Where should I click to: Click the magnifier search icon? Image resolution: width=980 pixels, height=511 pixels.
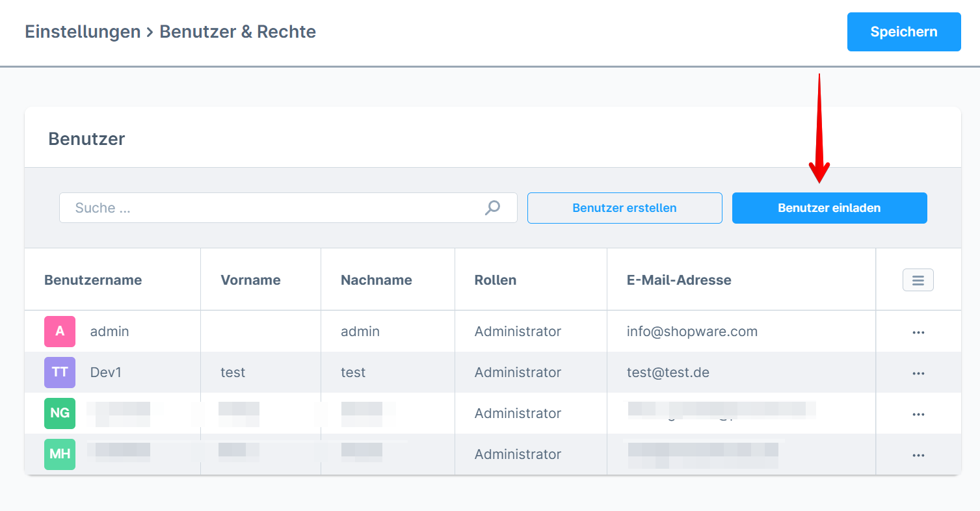(x=493, y=208)
